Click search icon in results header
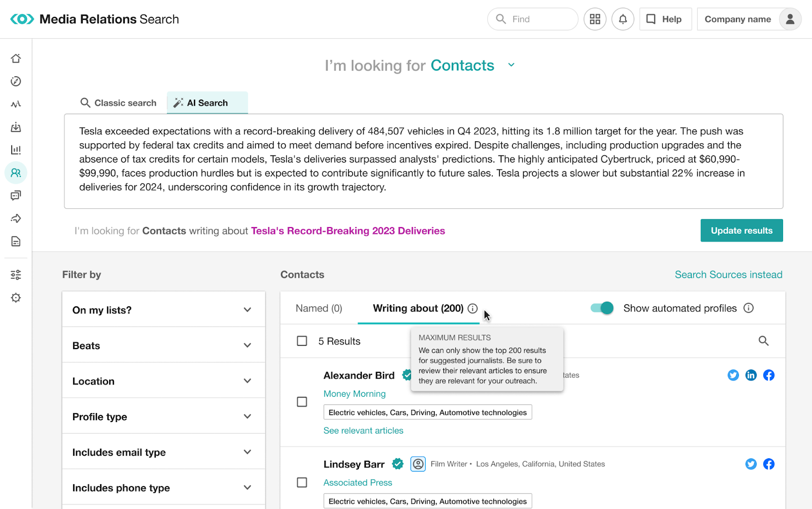 pyautogui.click(x=763, y=341)
